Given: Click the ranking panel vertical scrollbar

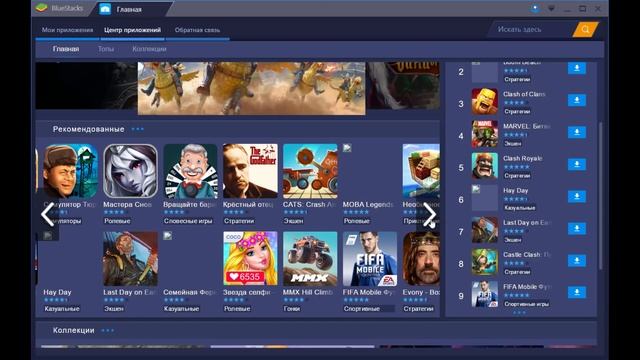Looking at the screenshot, I should coord(600,196).
